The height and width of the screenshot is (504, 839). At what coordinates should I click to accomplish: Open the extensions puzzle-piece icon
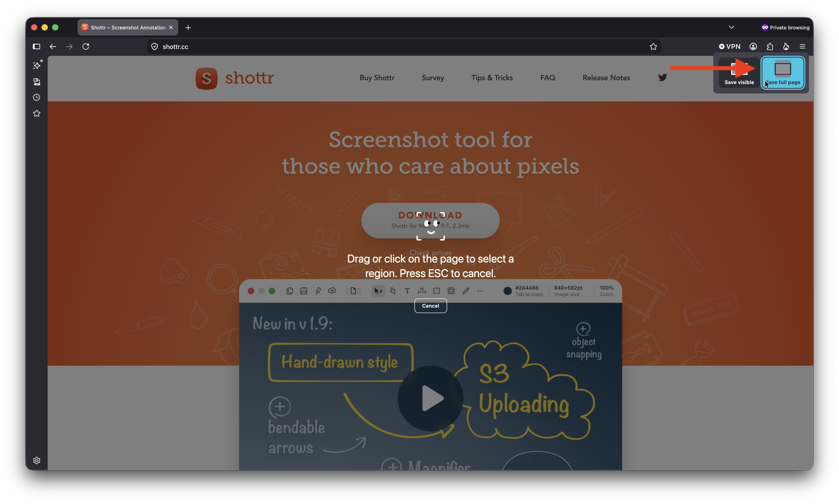(769, 47)
